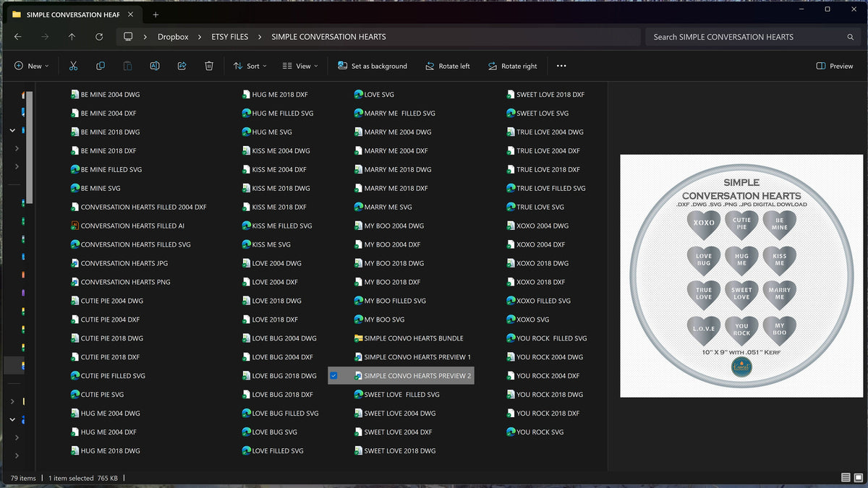Open the See more ellipsis menu
This screenshot has width=868, height=488.
[x=561, y=66]
